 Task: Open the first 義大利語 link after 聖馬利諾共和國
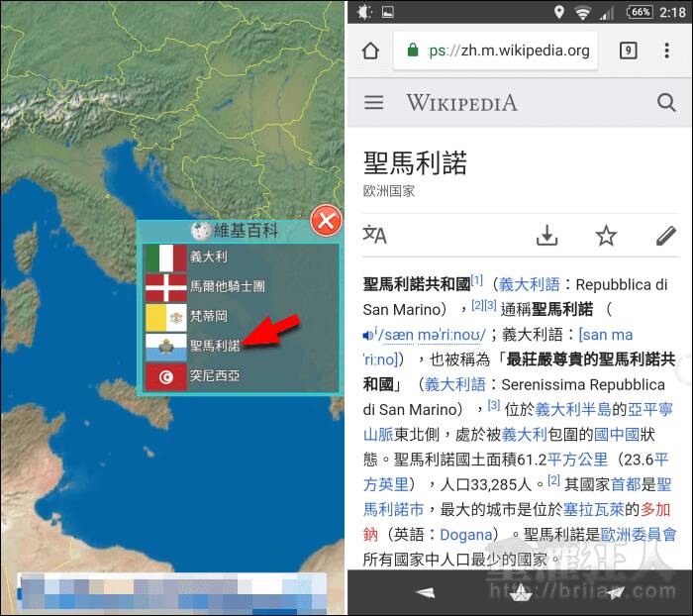[529, 284]
